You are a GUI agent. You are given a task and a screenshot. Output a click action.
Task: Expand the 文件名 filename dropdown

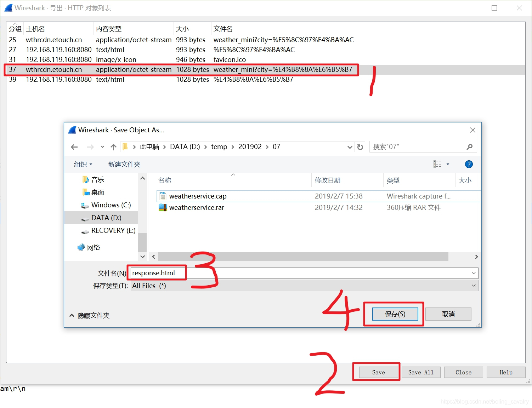[x=474, y=273]
